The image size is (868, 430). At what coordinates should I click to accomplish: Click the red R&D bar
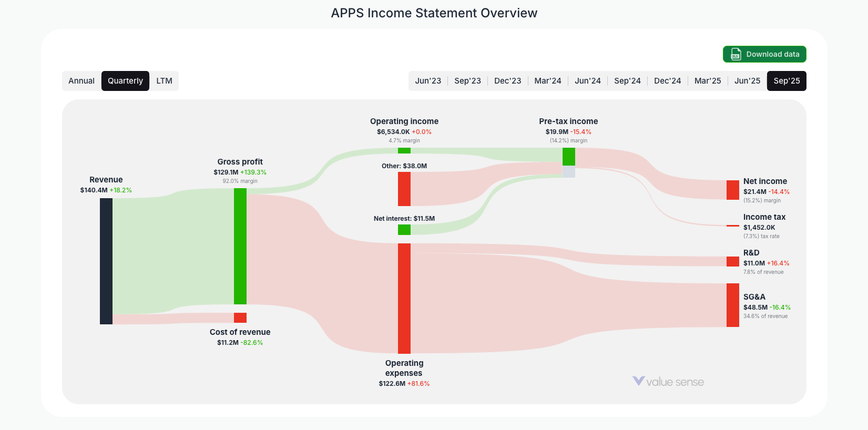[x=733, y=261]
